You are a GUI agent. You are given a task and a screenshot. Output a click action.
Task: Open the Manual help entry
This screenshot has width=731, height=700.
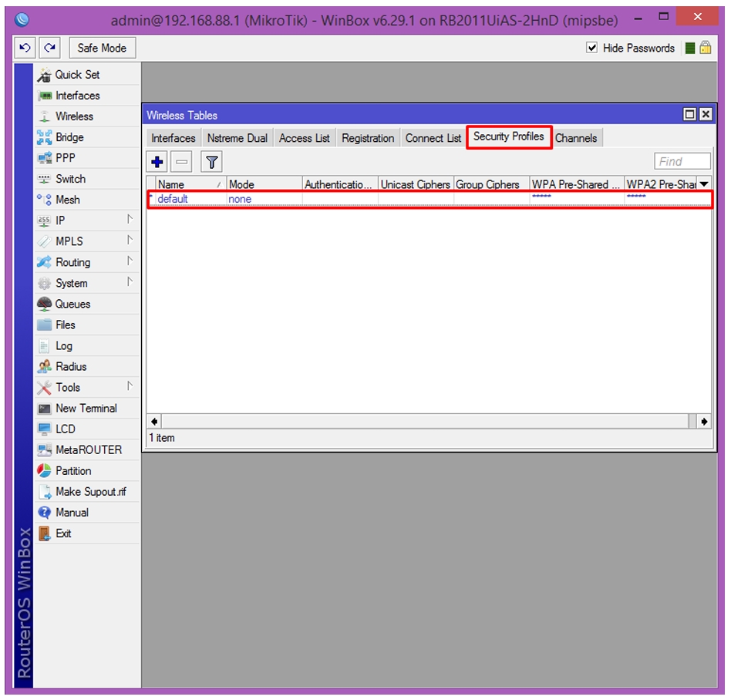(x=88, y=512)
